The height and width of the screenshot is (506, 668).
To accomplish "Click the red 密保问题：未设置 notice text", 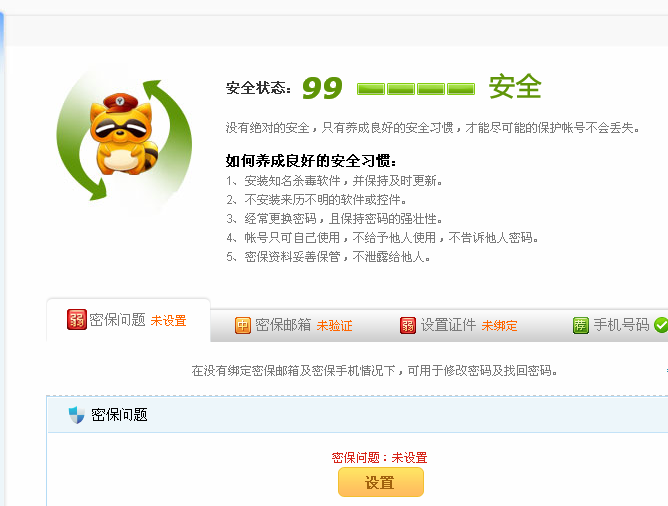I will 379,458.
